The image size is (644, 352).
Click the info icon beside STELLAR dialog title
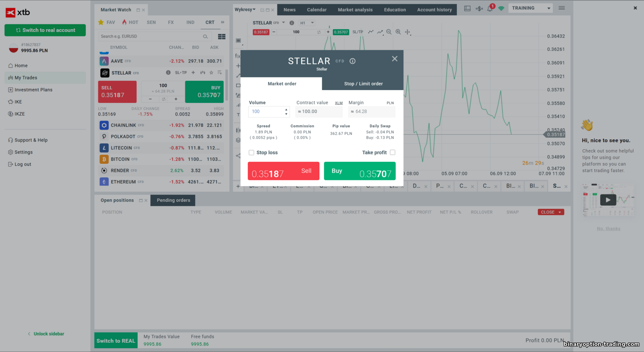tap(352, 61)
